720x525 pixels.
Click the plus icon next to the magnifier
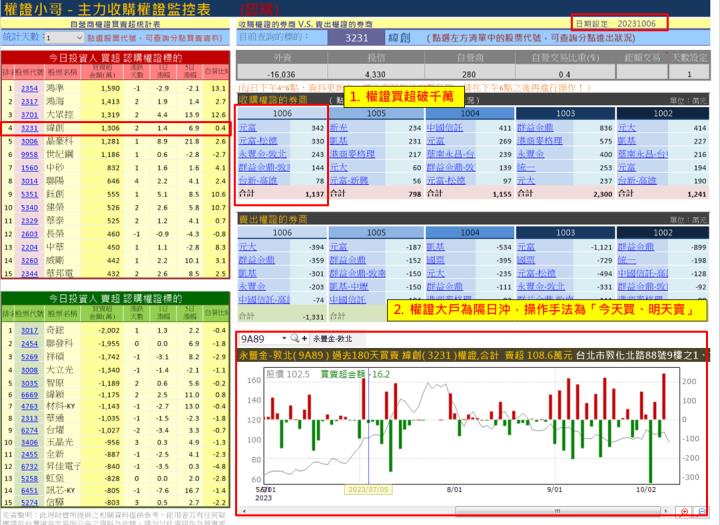click(x=304, y=339)
